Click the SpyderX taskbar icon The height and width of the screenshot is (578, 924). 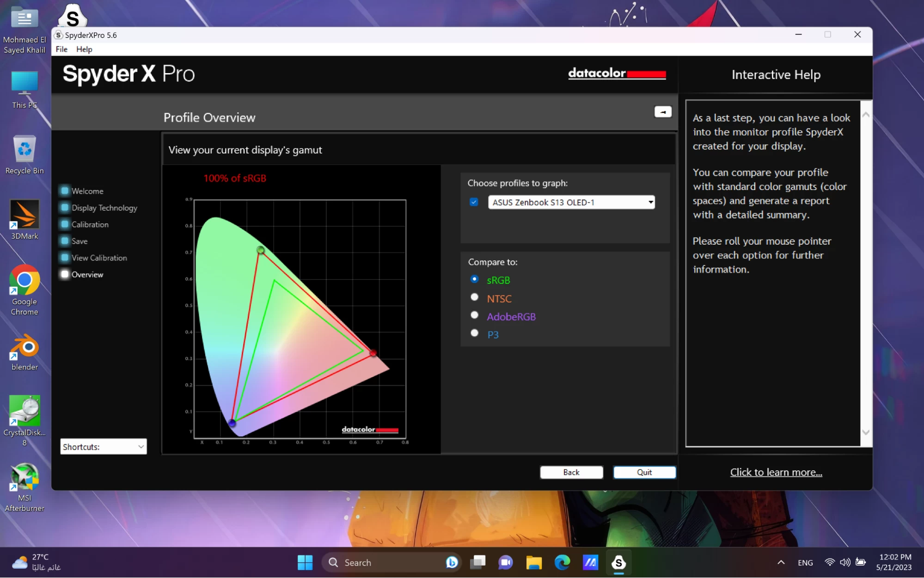tap(618, 563)
